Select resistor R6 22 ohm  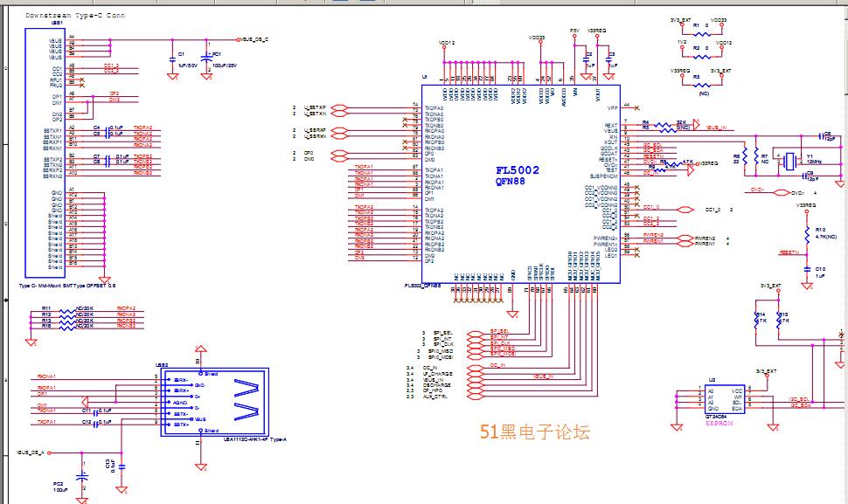pos(745,156)
